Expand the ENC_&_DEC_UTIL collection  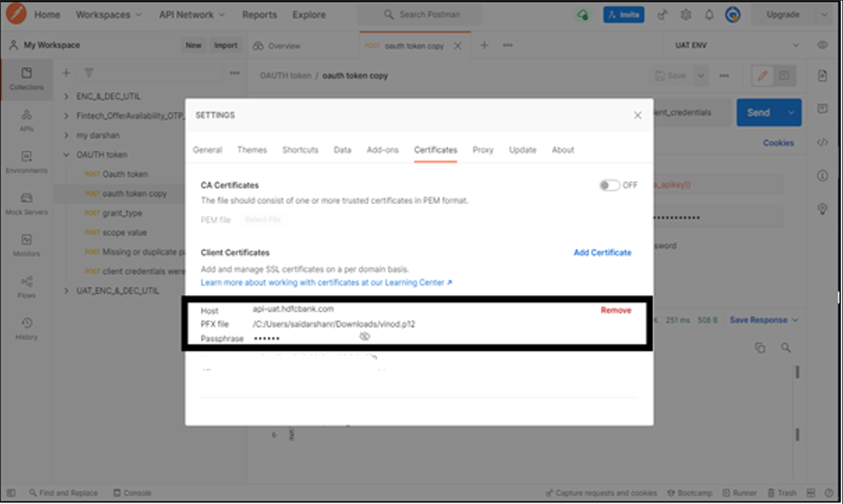tap(67, 96)
